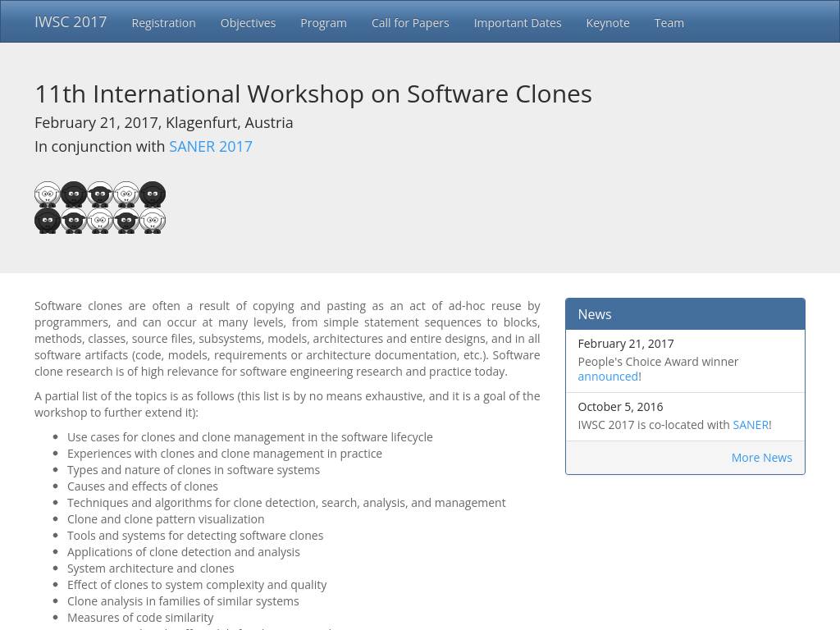Viewport: 840px width, 630px height.
Task: Click the 'A partial list of the topics' paragraph
Action: (x=287, y=404)
